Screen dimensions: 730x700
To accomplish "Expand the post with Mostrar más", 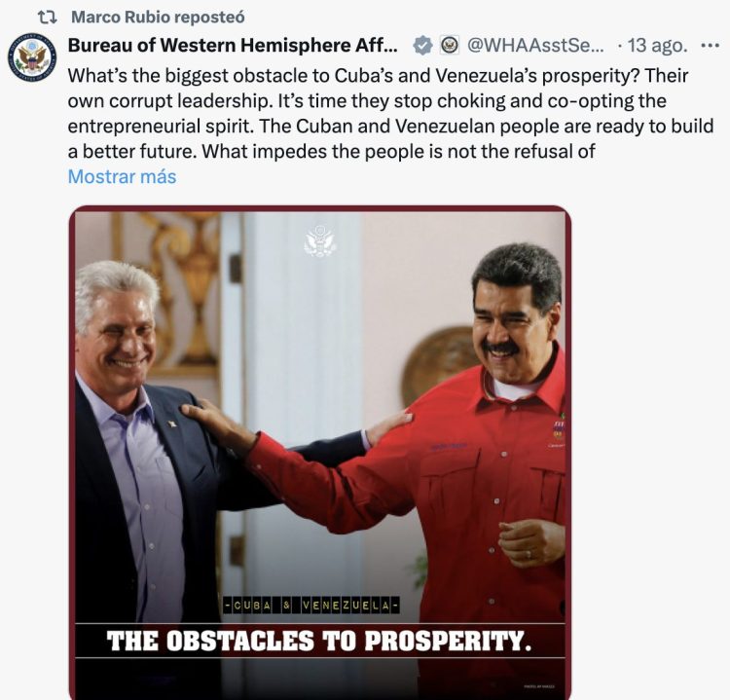I will (x=122, y=176).
